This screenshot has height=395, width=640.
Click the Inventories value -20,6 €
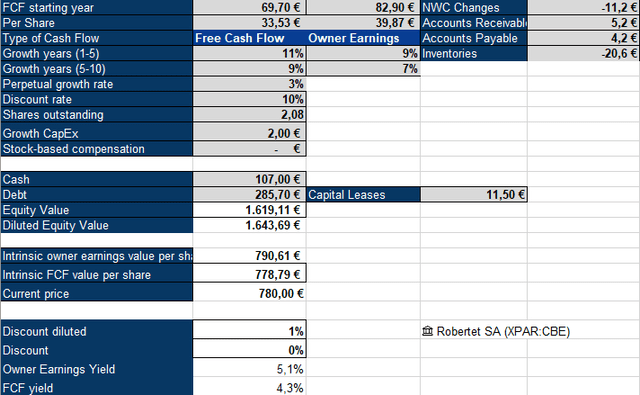(x=584, y=53)
